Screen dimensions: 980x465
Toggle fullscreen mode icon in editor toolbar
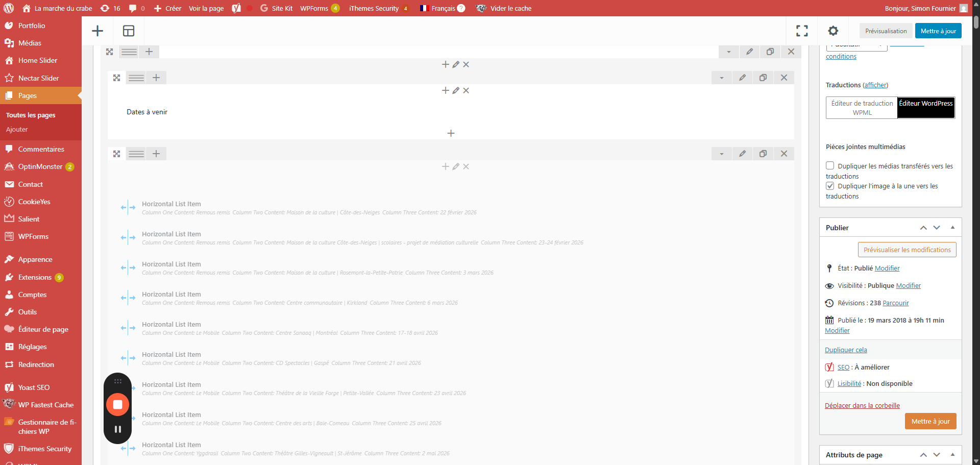pos(802,31)
